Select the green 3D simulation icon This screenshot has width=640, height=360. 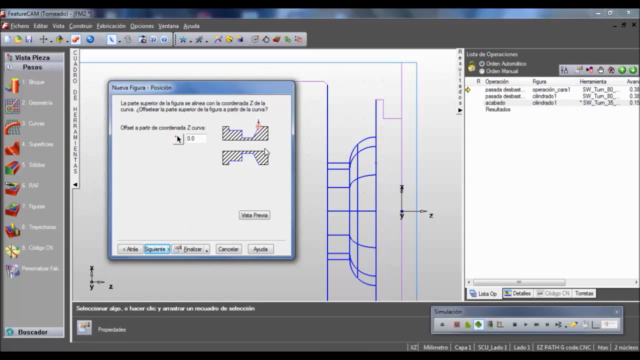click(478, 324)
